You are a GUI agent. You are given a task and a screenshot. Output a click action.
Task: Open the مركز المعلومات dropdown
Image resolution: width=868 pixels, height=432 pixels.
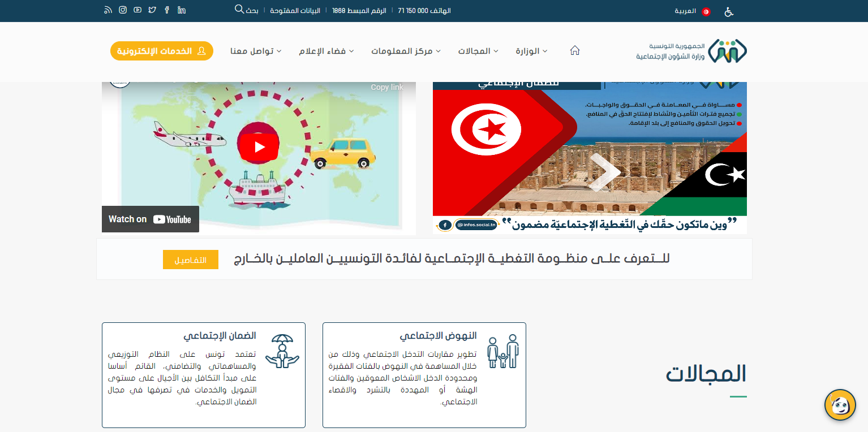(x=405, y=51)
